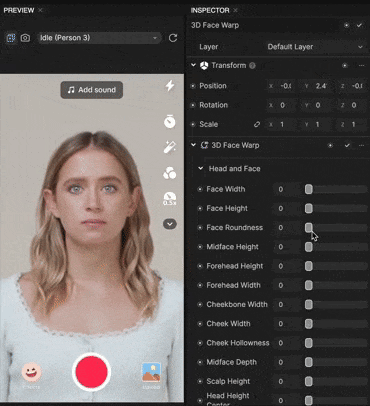370x406 pixels.
Task: Click the Transform cube icon
Action: tap(204, 65)
